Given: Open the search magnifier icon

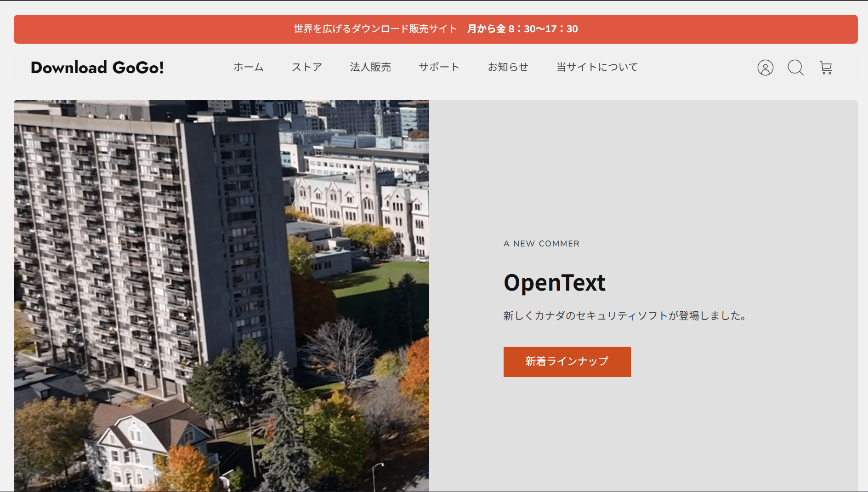Looking at the screenshot, I should (795, 68).
